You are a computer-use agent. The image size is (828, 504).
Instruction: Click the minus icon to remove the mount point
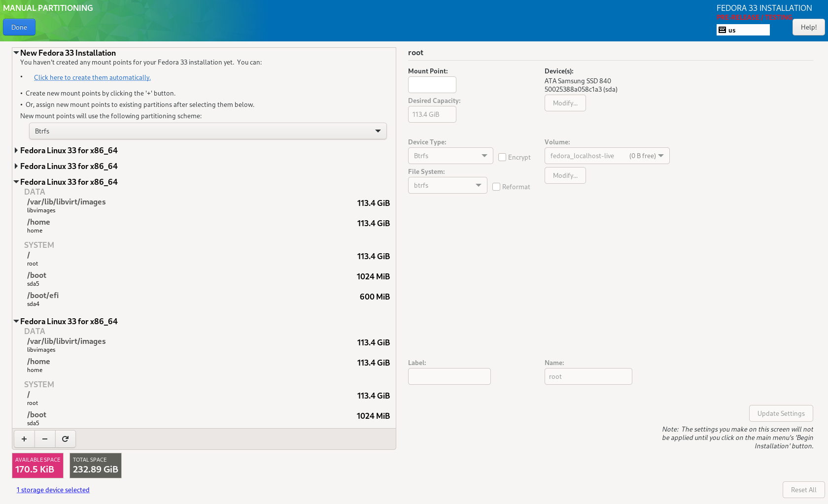pyautogui.click(x=45, y=438)
